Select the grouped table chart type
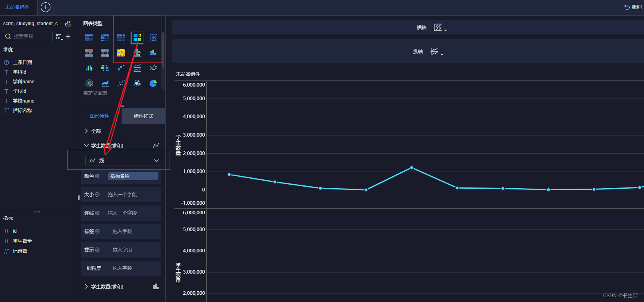 89,38
